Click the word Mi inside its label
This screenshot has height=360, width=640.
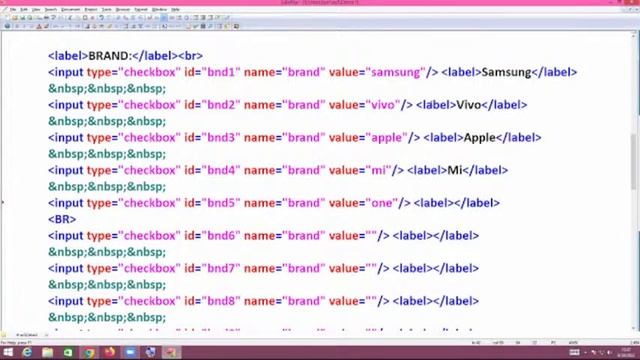pyautogui.click(x=455, y=170)
